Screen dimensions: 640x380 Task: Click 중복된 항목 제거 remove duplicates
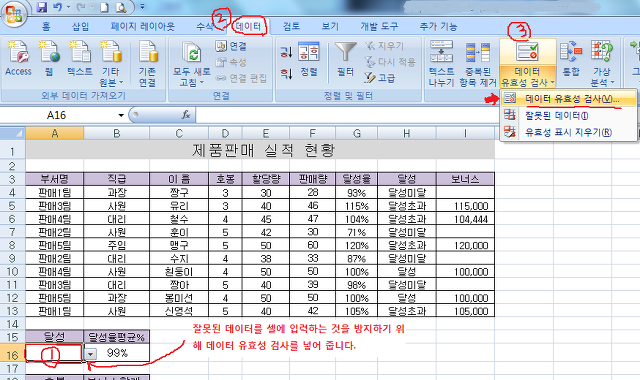478,63
